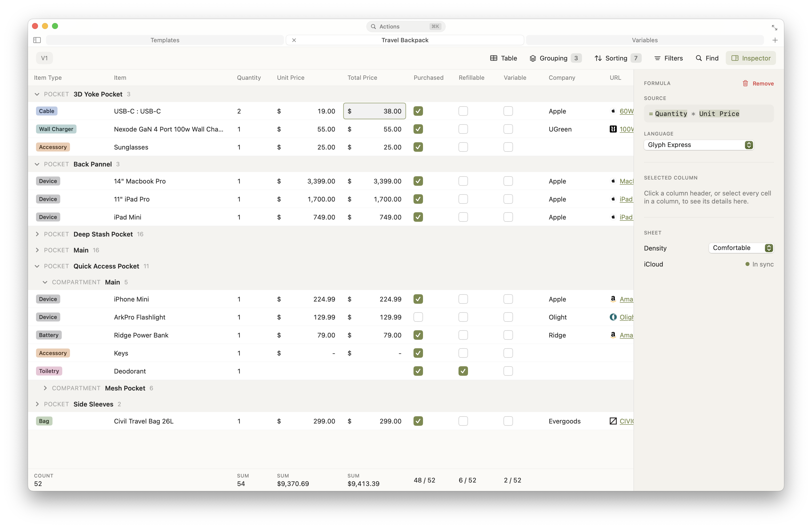Open the Glyph Express language dropdown

pos(699,145)
